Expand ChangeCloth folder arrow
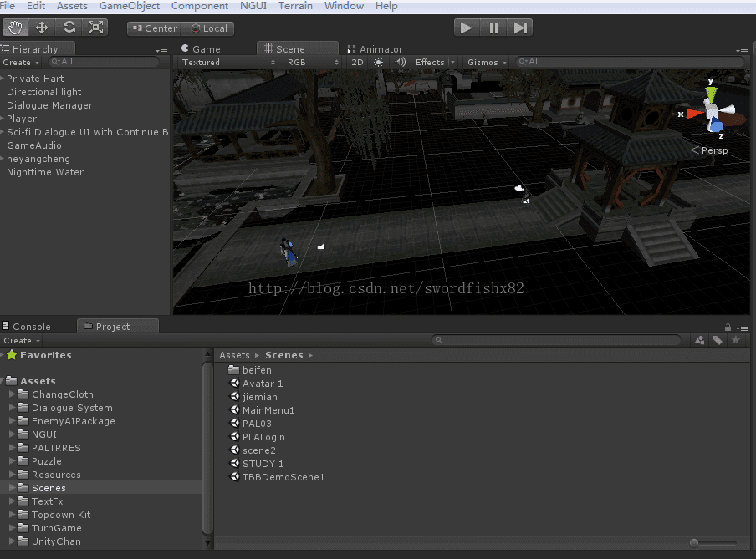The image size is (756, 559). [12, 394]
